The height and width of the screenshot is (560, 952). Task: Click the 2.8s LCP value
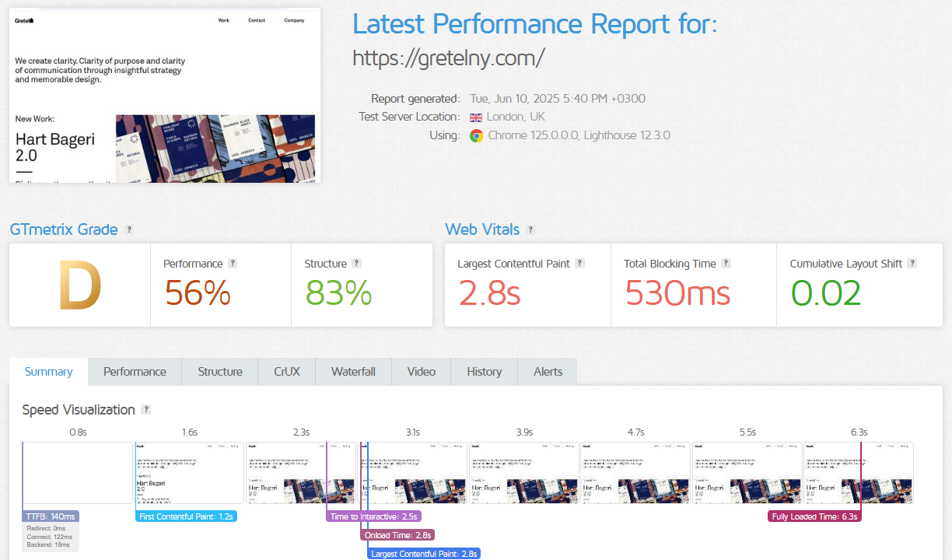tap(488, 293)
